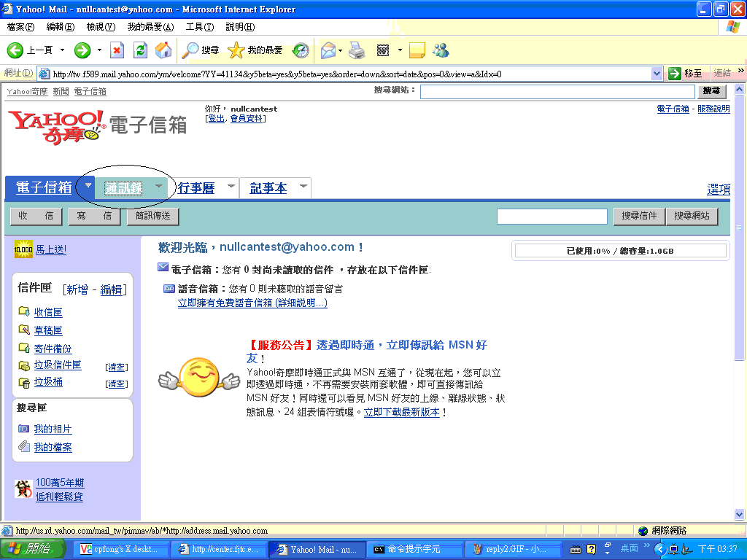Expand the address bar URL dropdown
This screenshot has width=747, height=560.
click(657, 74)
